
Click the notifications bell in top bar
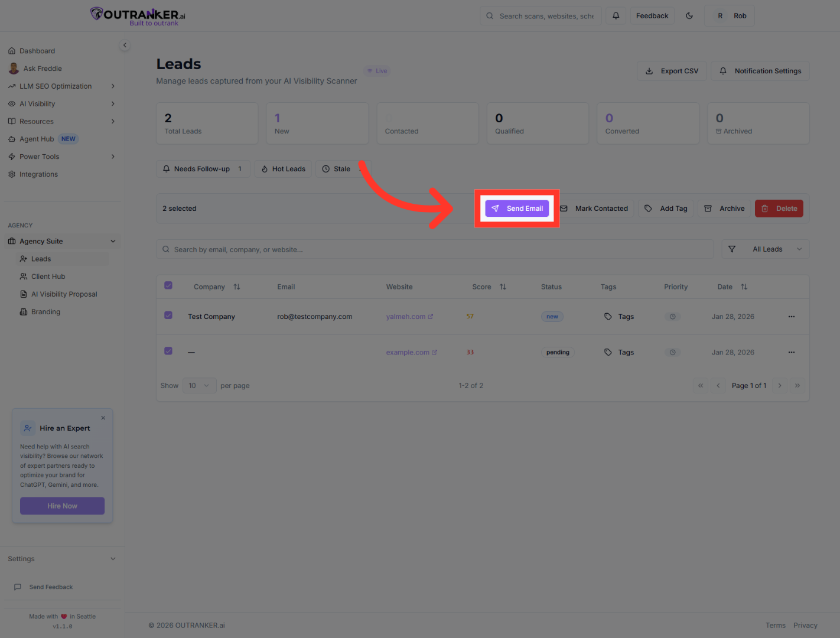[x=616, y=16]
